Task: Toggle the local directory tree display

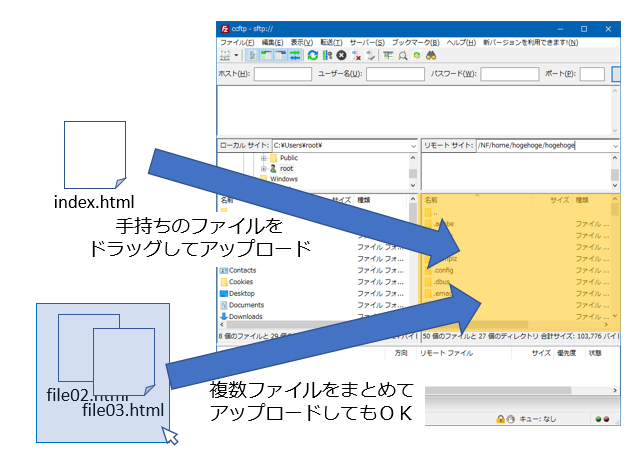Action: coord(266,56)
